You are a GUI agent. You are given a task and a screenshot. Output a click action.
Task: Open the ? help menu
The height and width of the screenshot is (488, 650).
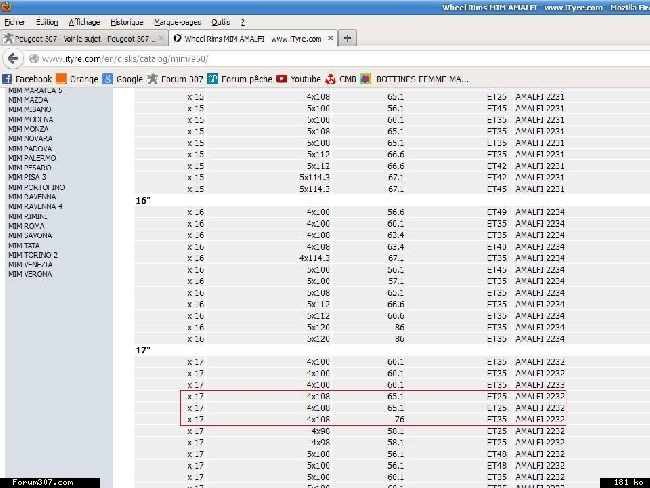(243, 22)
